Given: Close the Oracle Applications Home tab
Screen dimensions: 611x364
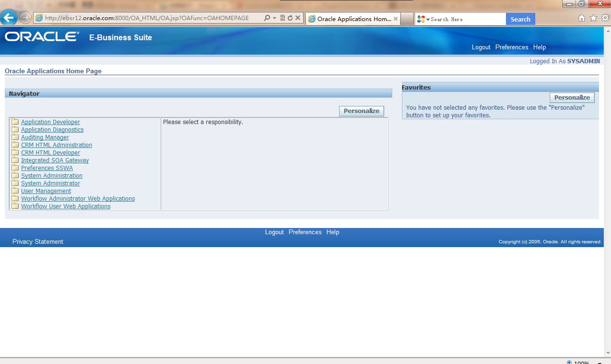Looking at the screenshot, I should pyautogui.click(x=395, y=19).
